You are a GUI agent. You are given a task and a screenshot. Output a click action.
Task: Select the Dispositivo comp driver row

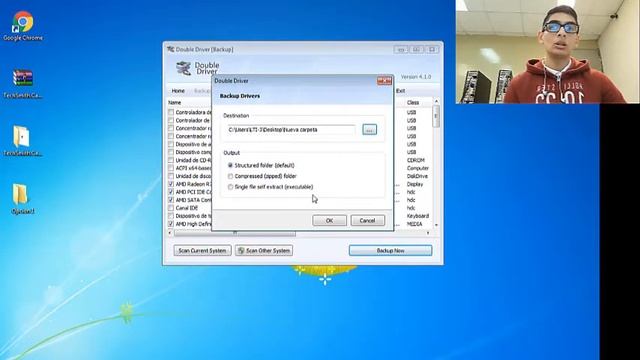coord(193,152)
